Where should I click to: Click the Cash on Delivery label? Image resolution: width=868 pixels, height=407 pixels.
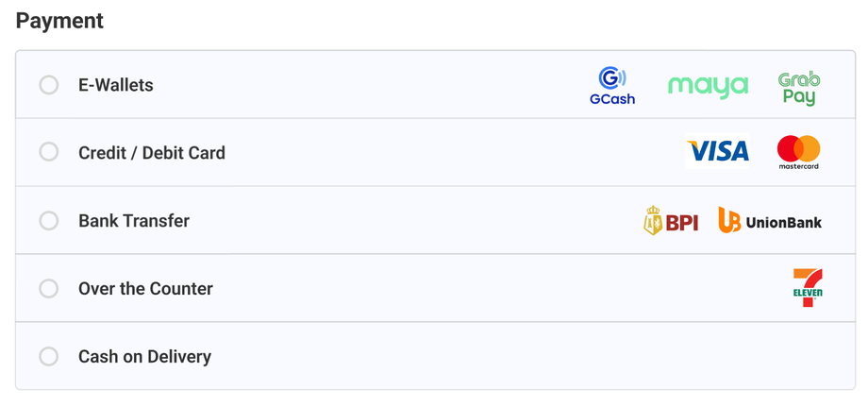point(144,357)
